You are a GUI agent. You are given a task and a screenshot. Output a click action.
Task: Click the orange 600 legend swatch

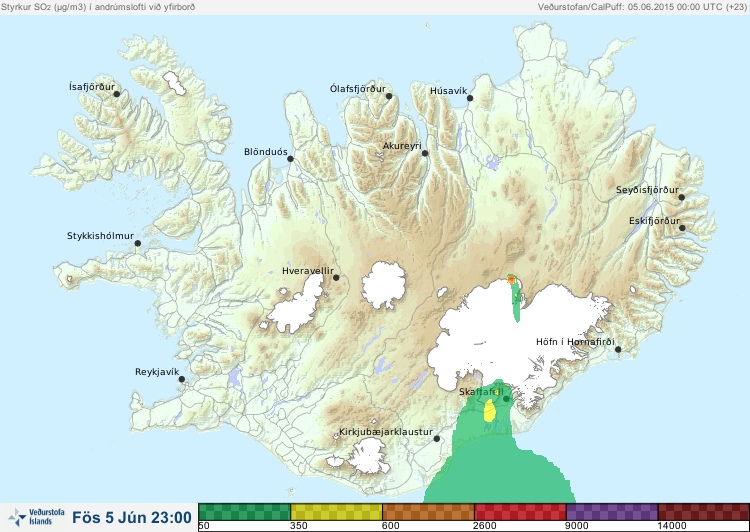pyautogui.click(x=428, y=511)
